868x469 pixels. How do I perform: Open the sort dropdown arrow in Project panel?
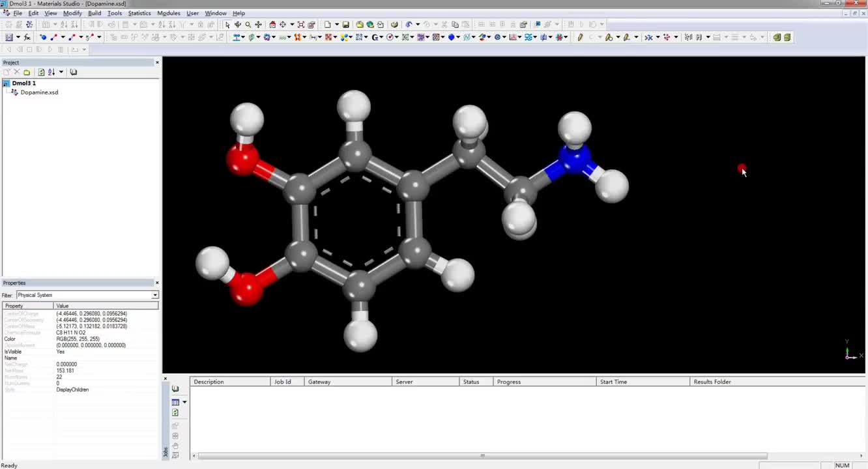point(61,72)
